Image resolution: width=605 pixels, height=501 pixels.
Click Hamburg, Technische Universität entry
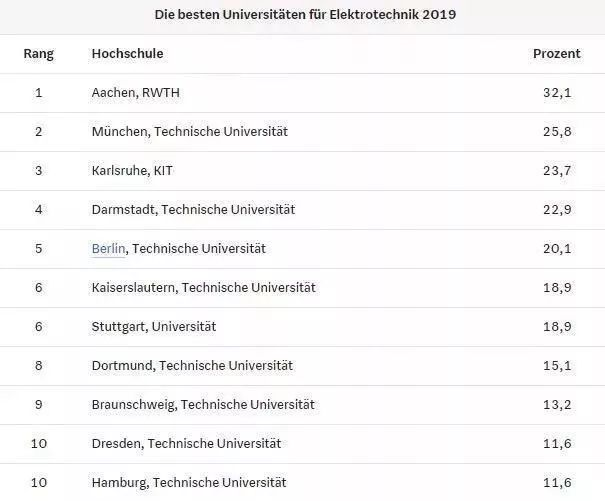click(189, 482)
